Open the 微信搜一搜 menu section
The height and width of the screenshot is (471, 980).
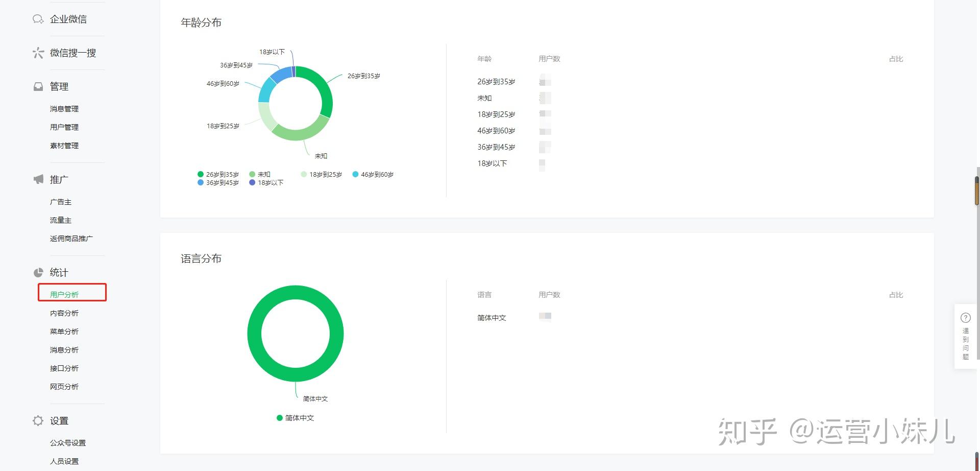73,53
